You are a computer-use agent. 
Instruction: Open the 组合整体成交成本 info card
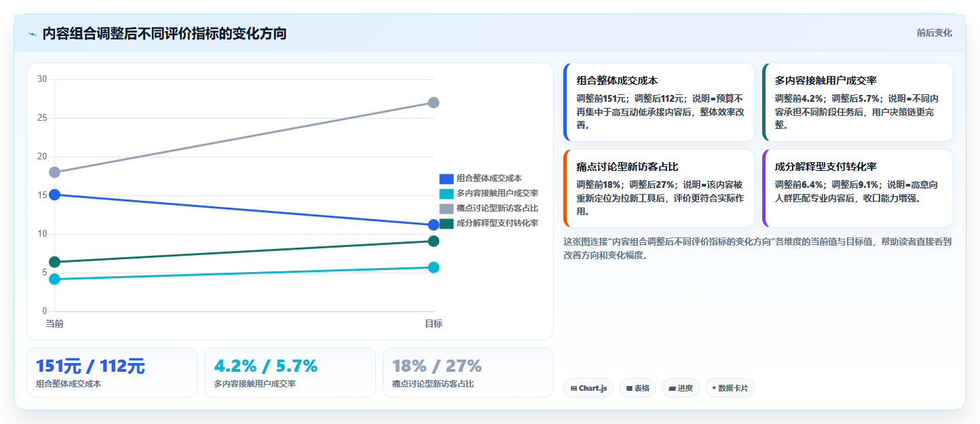coord(659,102)
